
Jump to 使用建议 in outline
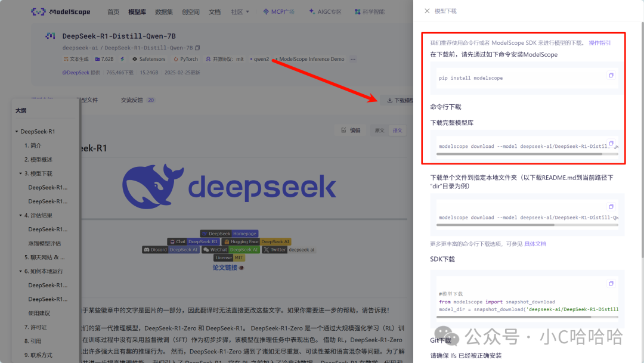(x=39, y=313)
